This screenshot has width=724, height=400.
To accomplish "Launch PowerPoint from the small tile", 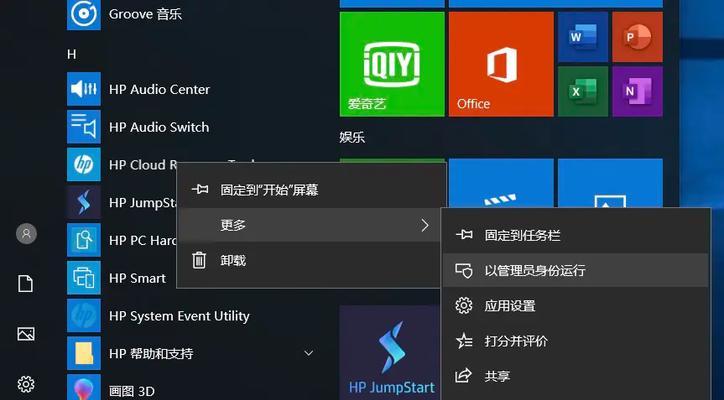I will [637, 37].
